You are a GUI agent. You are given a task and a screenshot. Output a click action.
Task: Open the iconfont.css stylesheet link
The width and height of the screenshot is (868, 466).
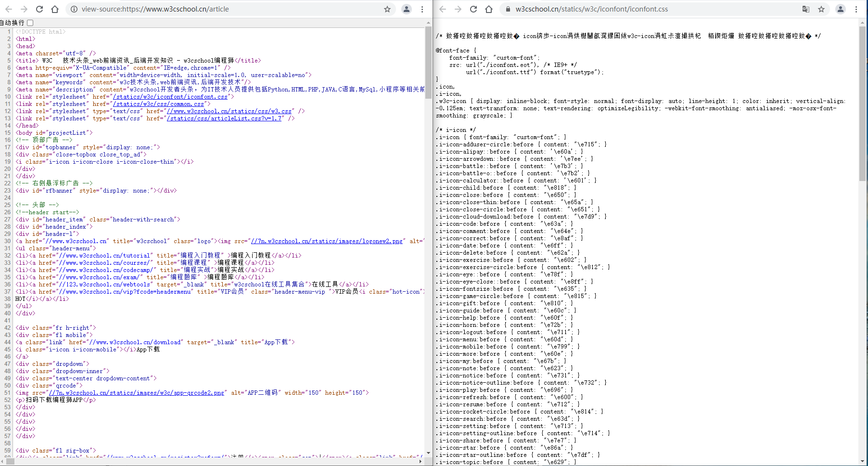coord(170,97)
